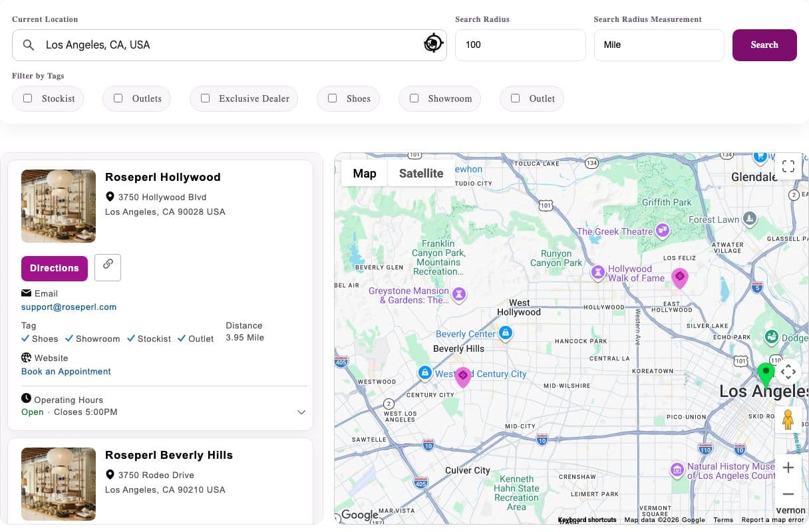
Task: Click the map pin icon beside 3750 Rodeo Drive
Action: tap(110, 475)
